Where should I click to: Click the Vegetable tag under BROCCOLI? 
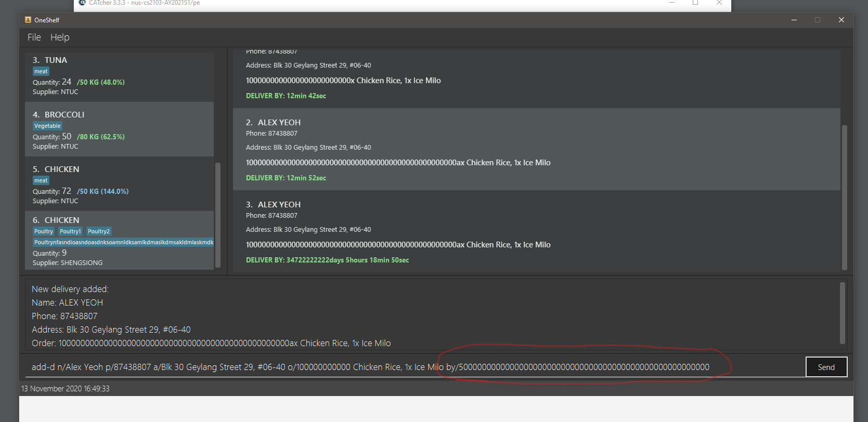click(47, 126)
